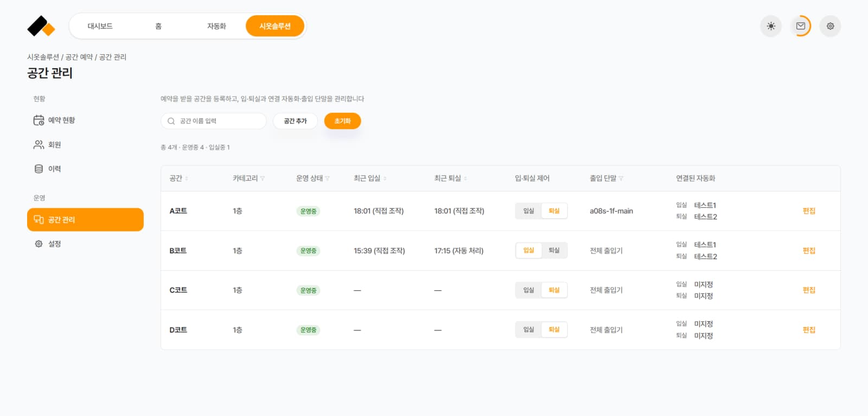Sort by the 공간 column arrows

coord(187,178)
